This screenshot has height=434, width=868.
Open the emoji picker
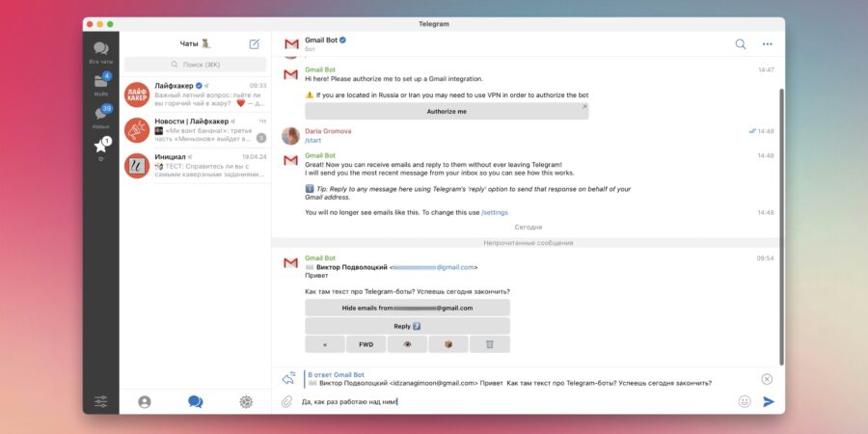pyautogui.click(x=745, y=401)
